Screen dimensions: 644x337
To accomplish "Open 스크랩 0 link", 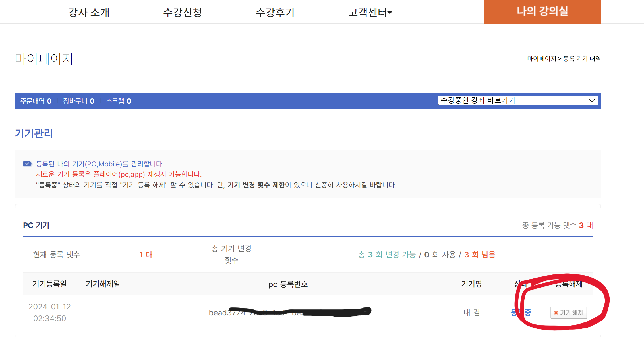I will pos(118,101).
